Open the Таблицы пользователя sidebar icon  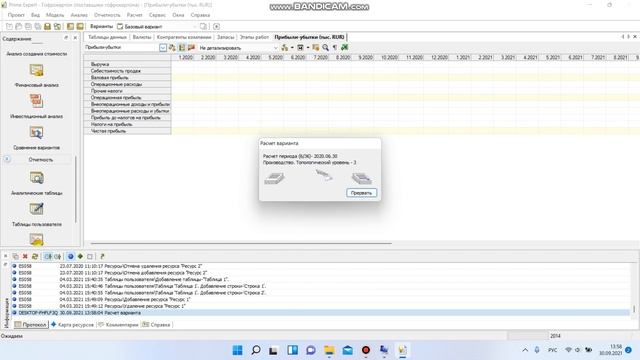pyautogui.click(x=36, y=209)
